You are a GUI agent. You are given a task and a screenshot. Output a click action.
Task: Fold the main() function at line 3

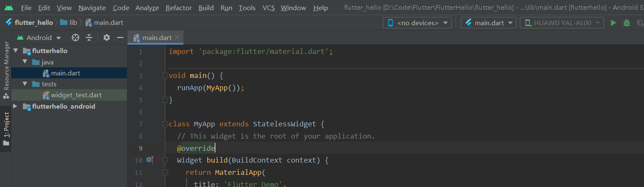pos(165,76)
